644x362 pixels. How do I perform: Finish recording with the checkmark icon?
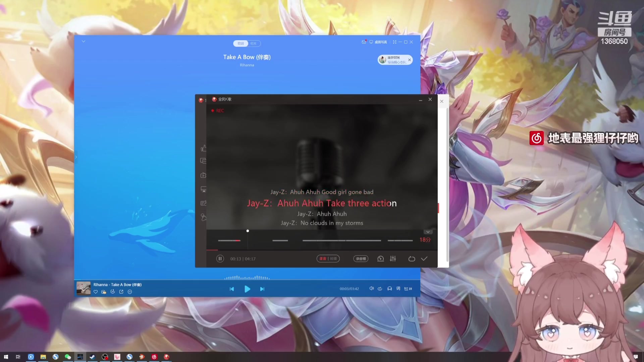(x=424, y=259)
